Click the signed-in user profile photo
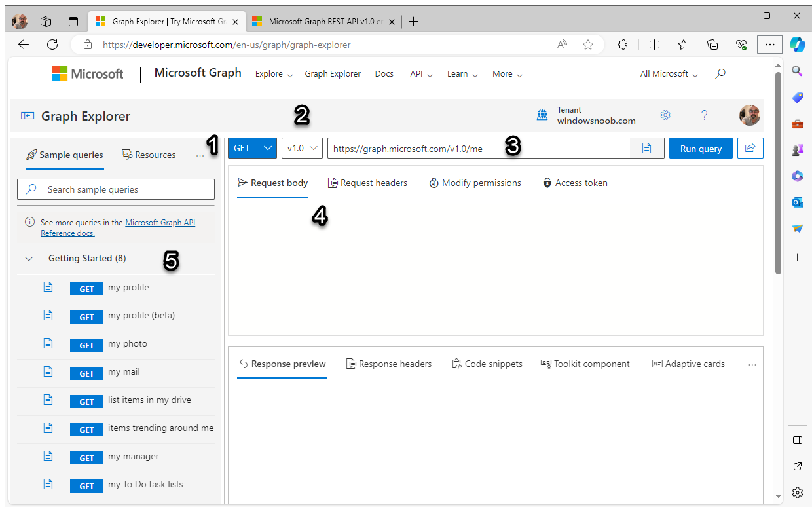The image size is (812, 507). pos(750,115)
